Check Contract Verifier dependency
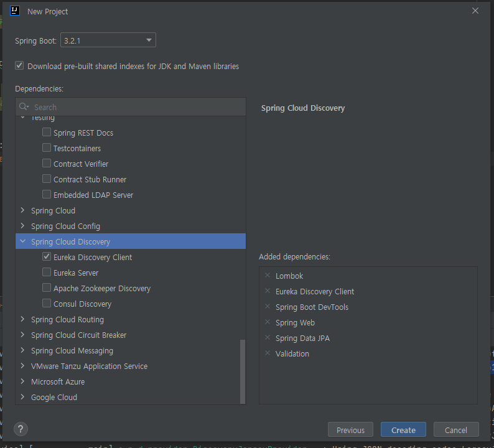Screen dimensions: 494x448 (x=47, y=163)
